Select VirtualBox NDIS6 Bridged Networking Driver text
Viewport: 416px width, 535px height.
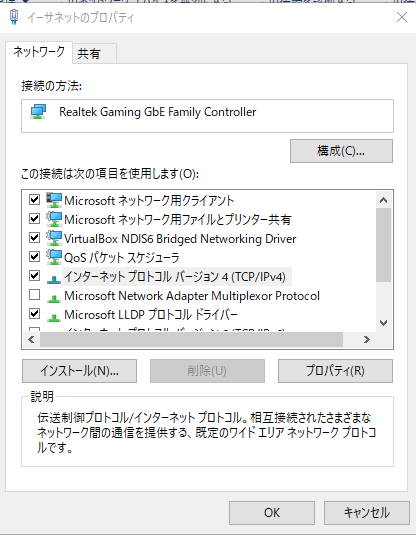[180, 239]
